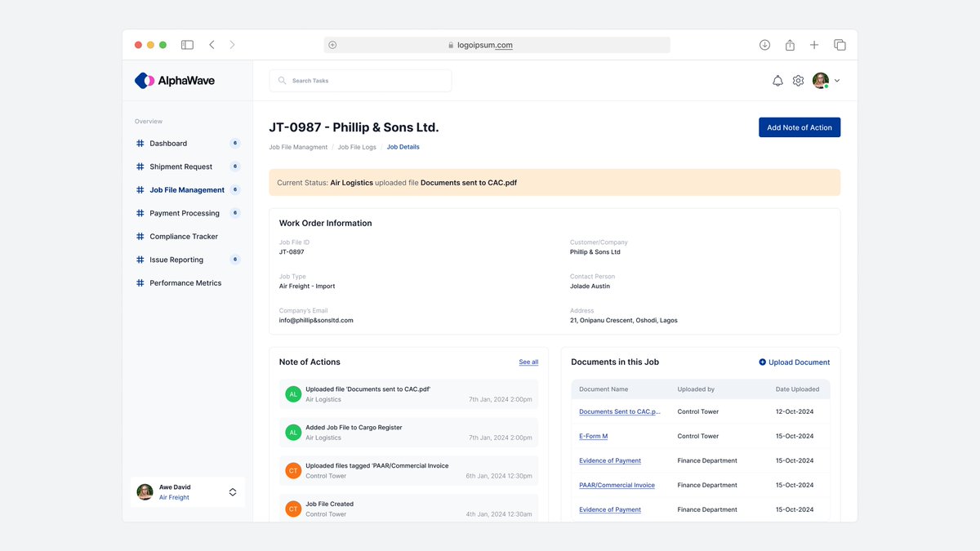980x551 pixels.
Task: Click the Shipment Request hash icon
Action: tap(140, 167)
